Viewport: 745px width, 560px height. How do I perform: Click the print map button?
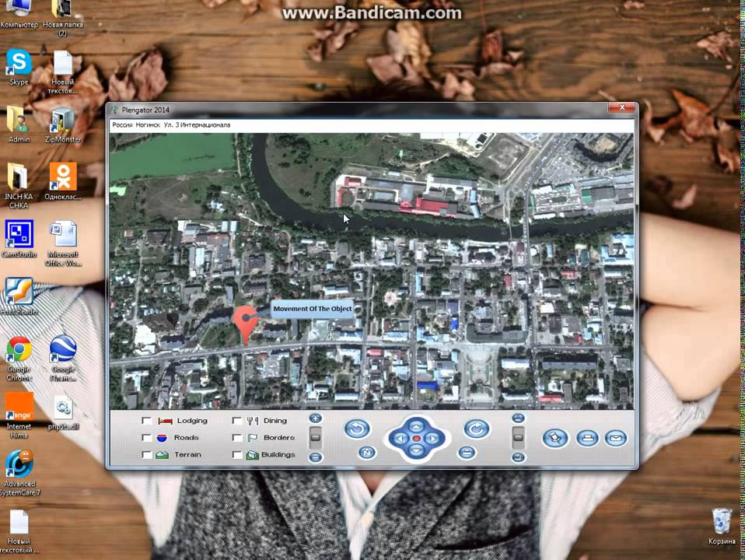tap(587, 438)
